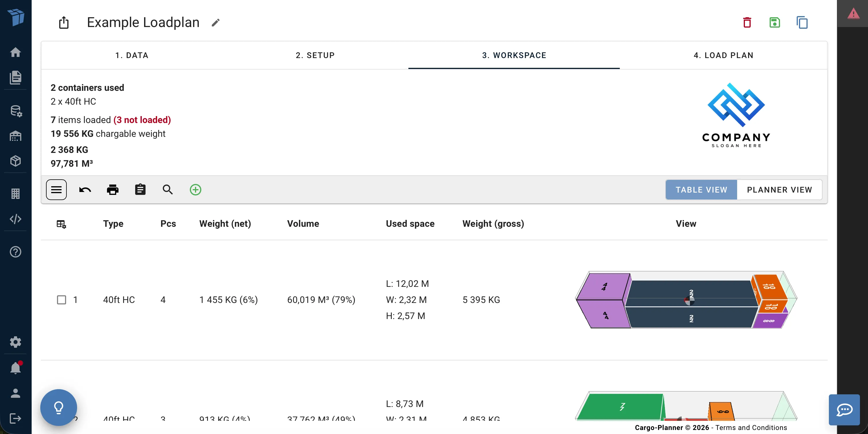Click the red warning triangle icon
868x434 pixels.
click(853, 14)
